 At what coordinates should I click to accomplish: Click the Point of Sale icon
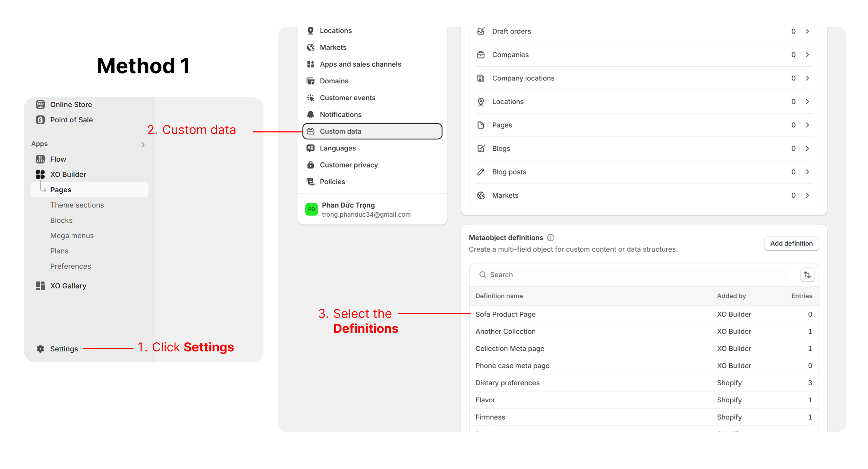[x=40, y=120]
